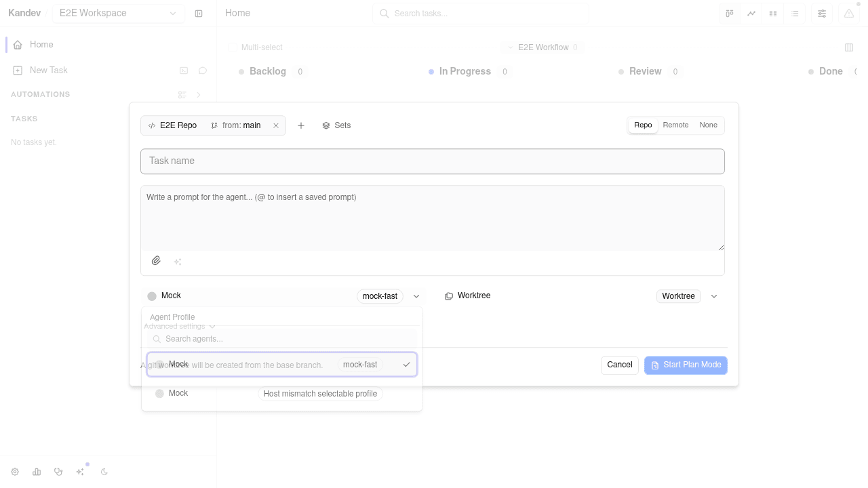Toggle dark mode moon icon
Screen dimensions: 868x488
(x=104, y=472)
